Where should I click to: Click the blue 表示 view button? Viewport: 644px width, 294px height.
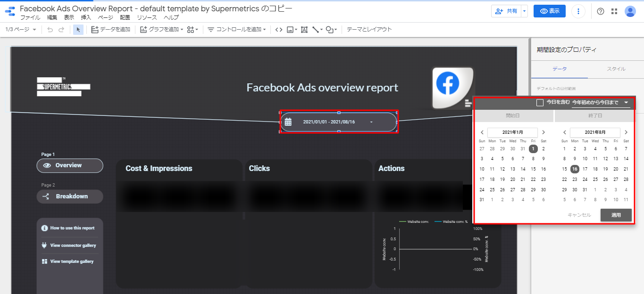(x=550, y=11)
